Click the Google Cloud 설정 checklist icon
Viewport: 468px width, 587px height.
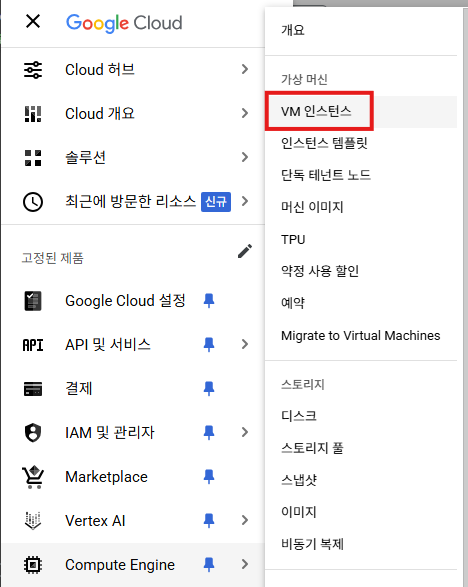pyautogui.click(x=33, y=301)
